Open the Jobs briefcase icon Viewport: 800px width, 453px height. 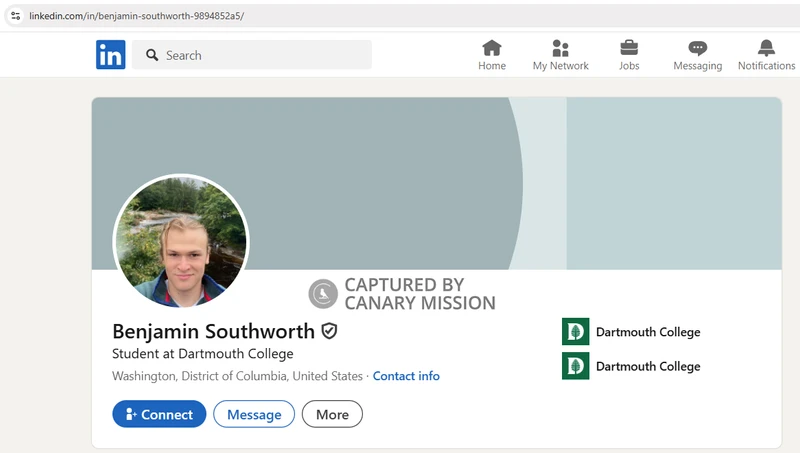(x=629, y=48)
